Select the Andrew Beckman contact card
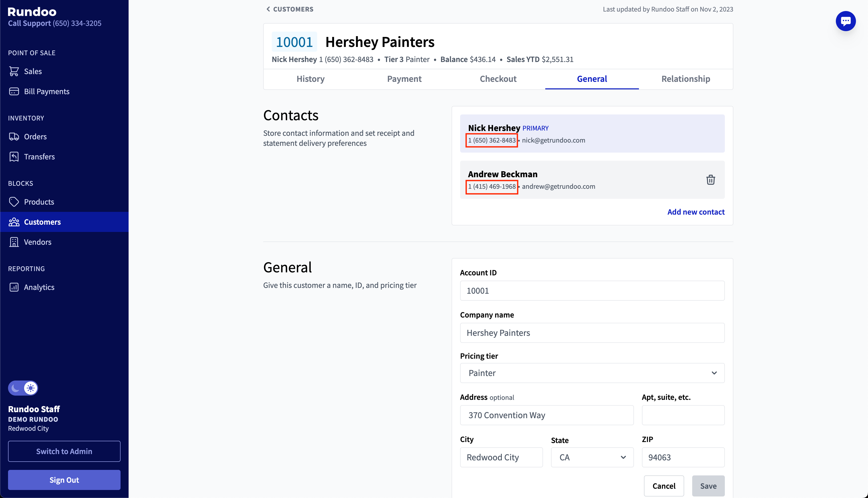The height and width of the screenshot is (498, 868). click(592, 179)
